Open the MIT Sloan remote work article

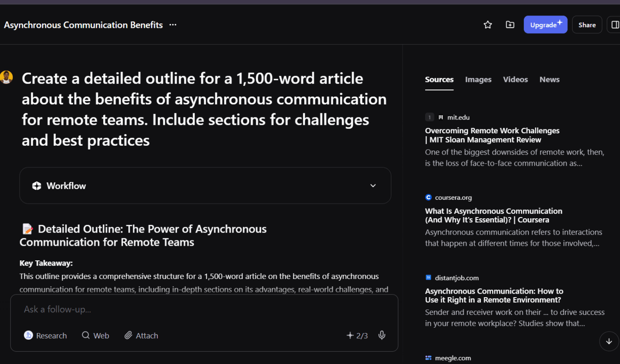(492, 135)
